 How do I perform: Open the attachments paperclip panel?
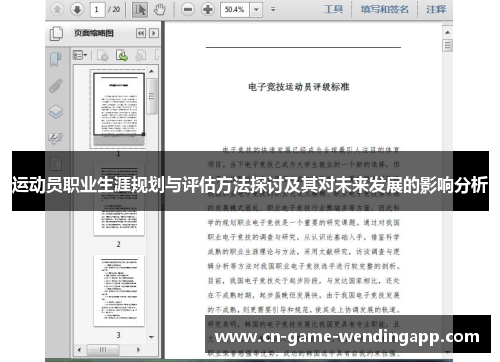tap(56, 86)
